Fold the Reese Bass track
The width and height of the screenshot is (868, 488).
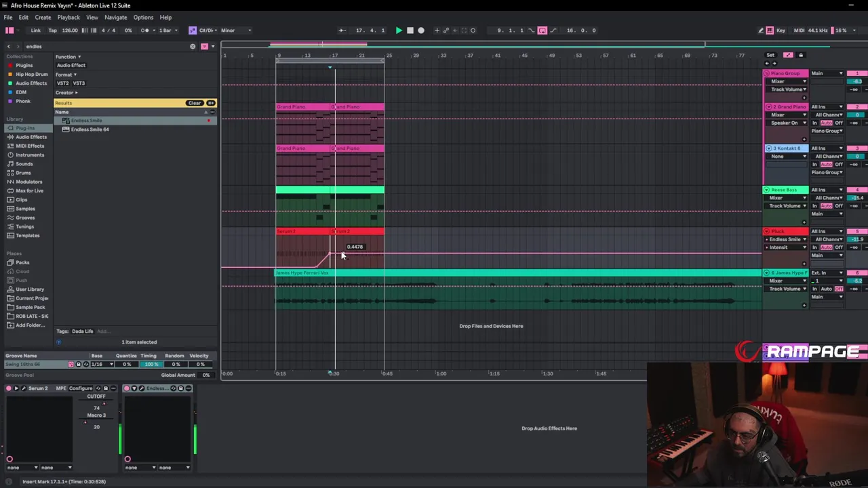pos(767,190)
